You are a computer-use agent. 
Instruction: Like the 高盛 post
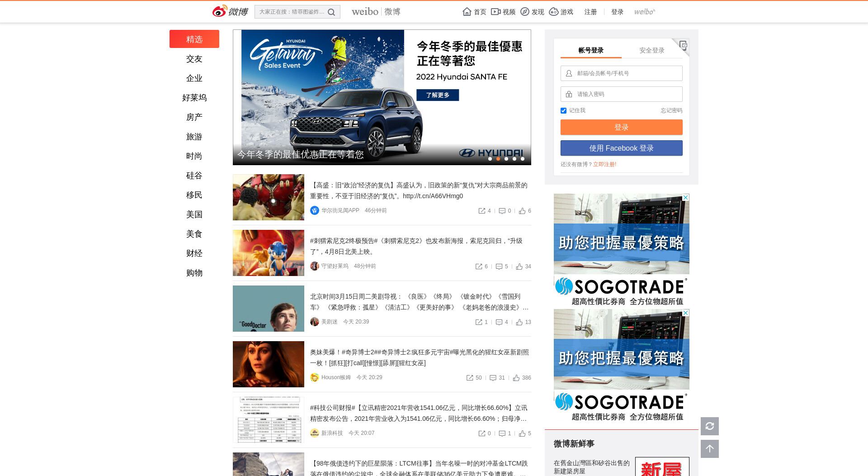(522, 211)
